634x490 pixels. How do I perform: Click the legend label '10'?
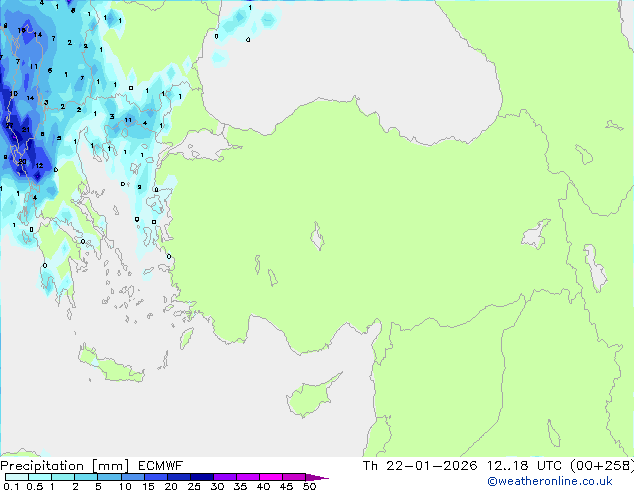125,486
